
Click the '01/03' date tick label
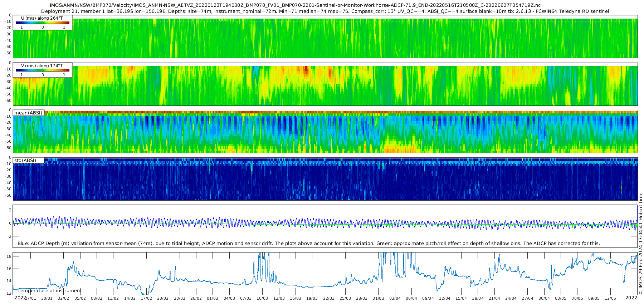point(213,299)
